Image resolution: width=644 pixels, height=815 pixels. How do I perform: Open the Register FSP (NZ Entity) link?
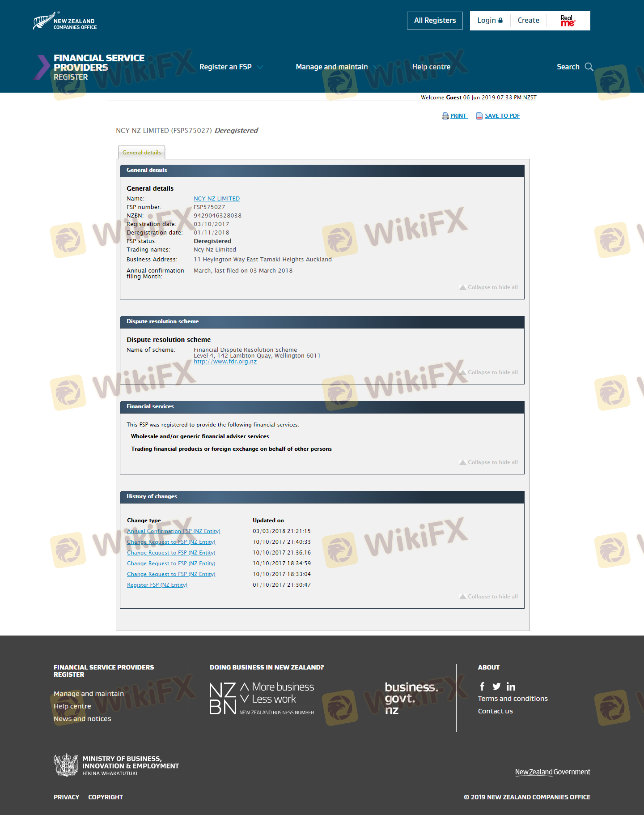[x=157, y=585]
